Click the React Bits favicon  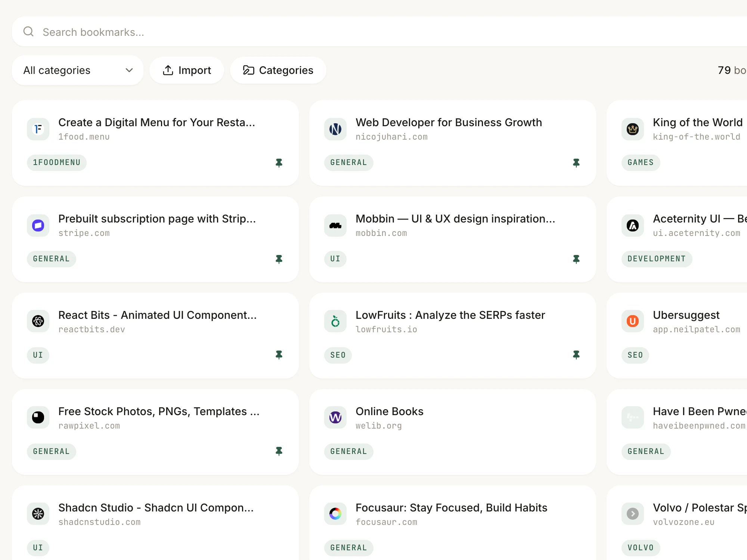click(x=38, y=321)
